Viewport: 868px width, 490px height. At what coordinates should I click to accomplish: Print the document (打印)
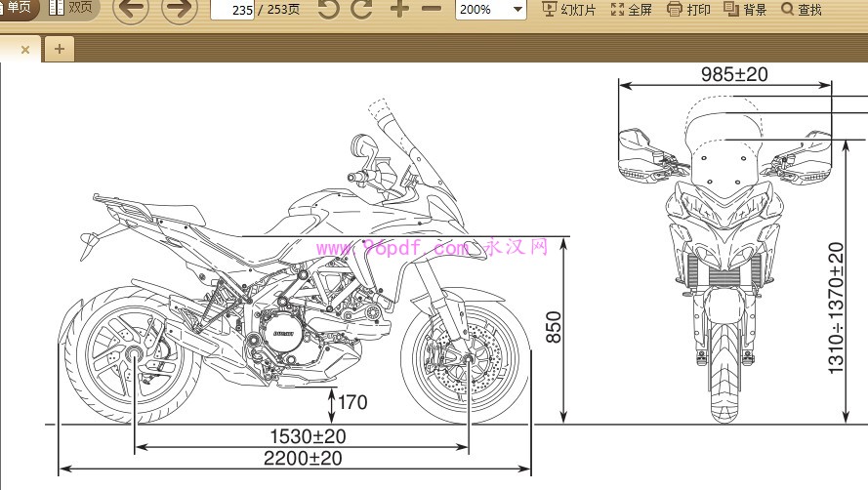click(688, 10)
